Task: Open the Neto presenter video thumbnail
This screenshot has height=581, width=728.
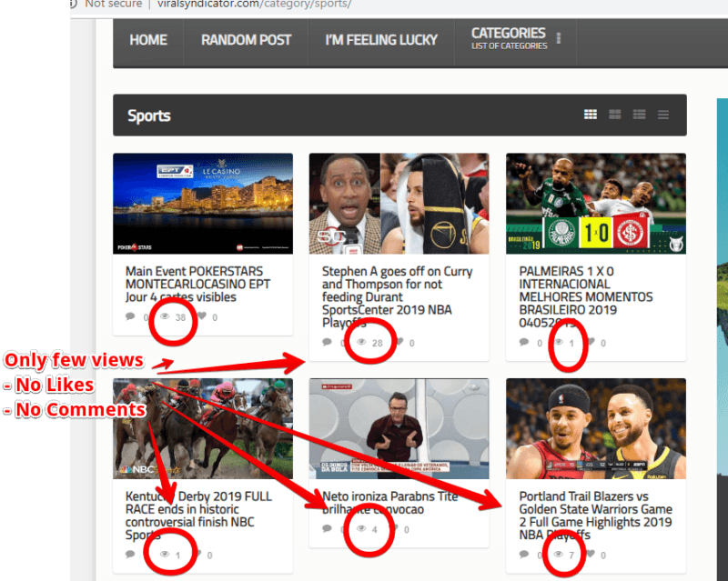Action: pos(399,428)
